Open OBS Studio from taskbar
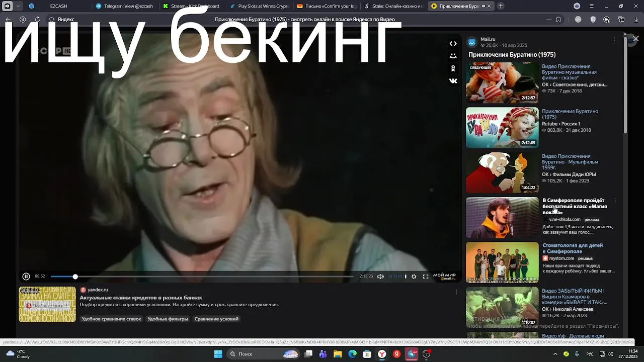The image size is (644, 362). tap(427, 354)
